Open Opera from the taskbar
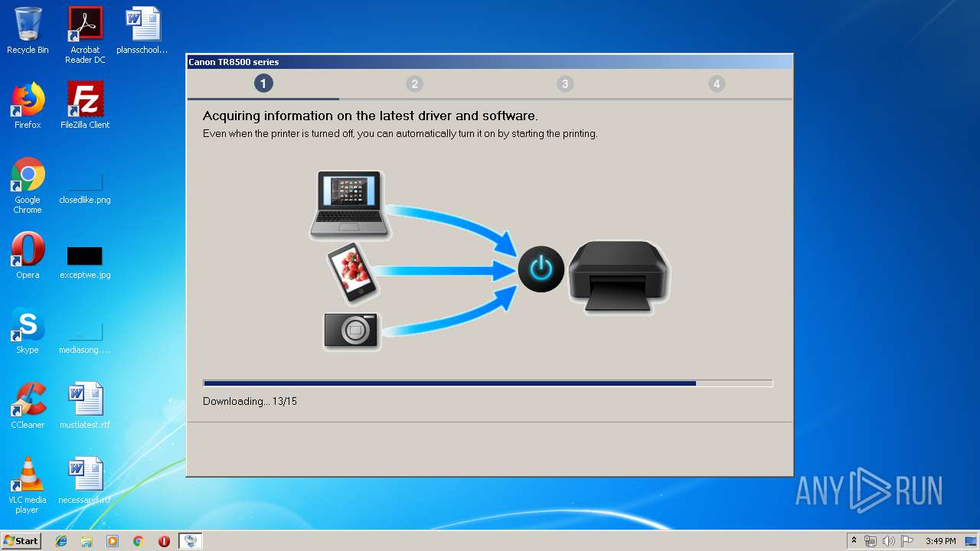This screenshot has height=551, width=980. [164, 541]
